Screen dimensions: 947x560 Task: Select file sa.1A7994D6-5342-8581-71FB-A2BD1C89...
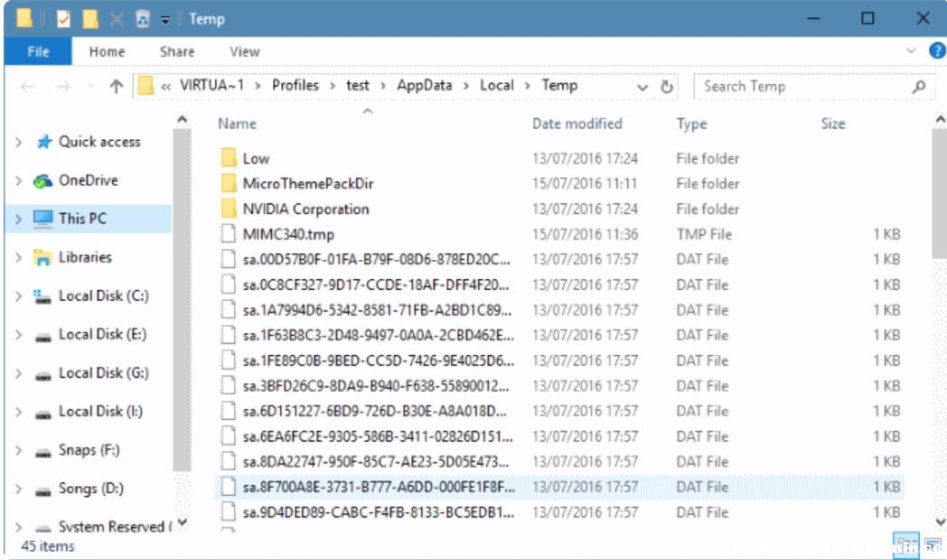click(377, 310)
